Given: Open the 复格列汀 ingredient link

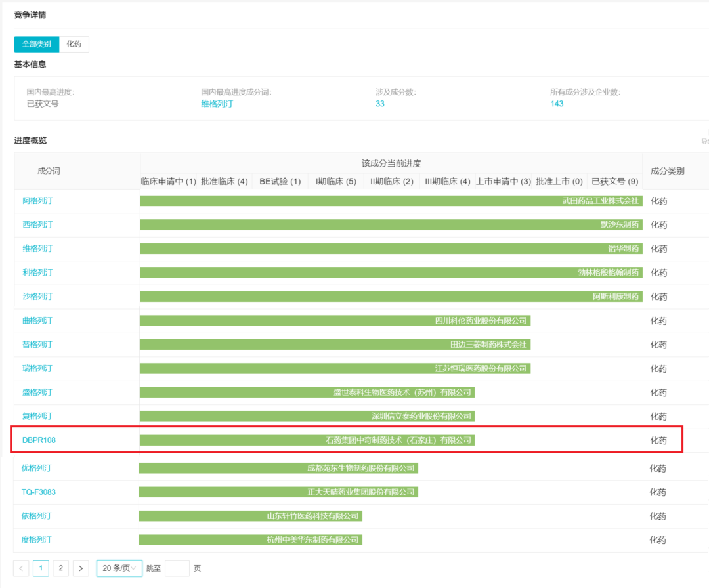Looking at the screenshot, I should 37,416.
